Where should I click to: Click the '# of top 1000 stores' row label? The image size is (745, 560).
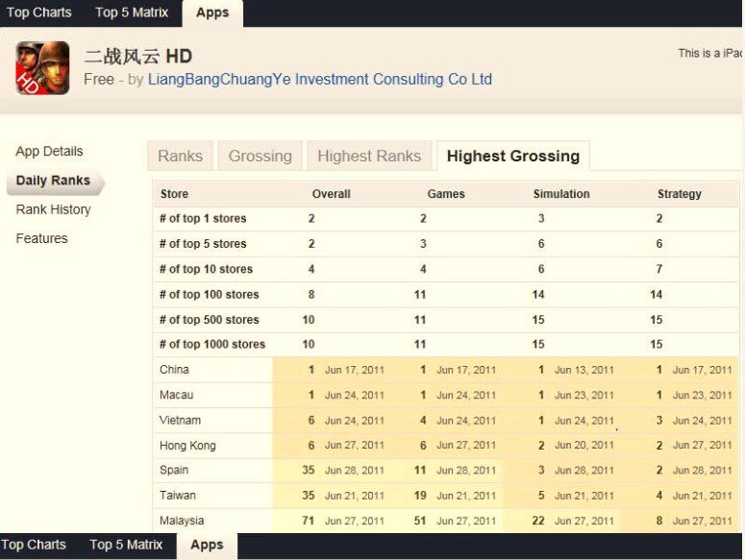211,345
